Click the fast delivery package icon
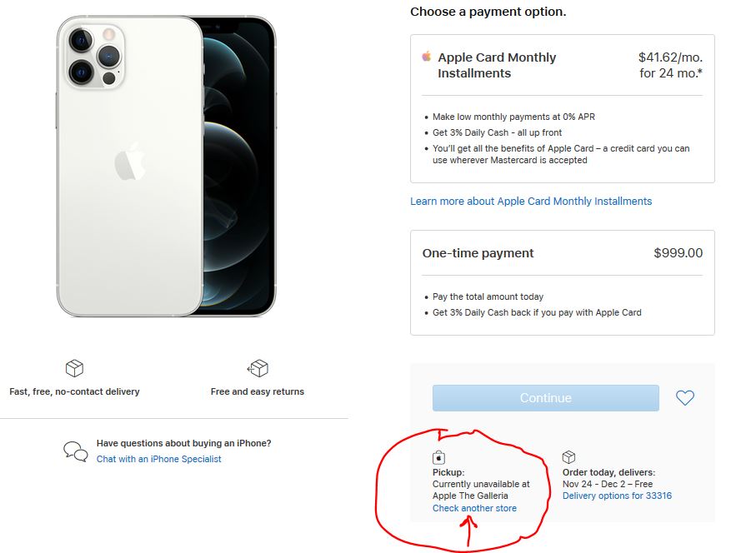 (74, 368)
